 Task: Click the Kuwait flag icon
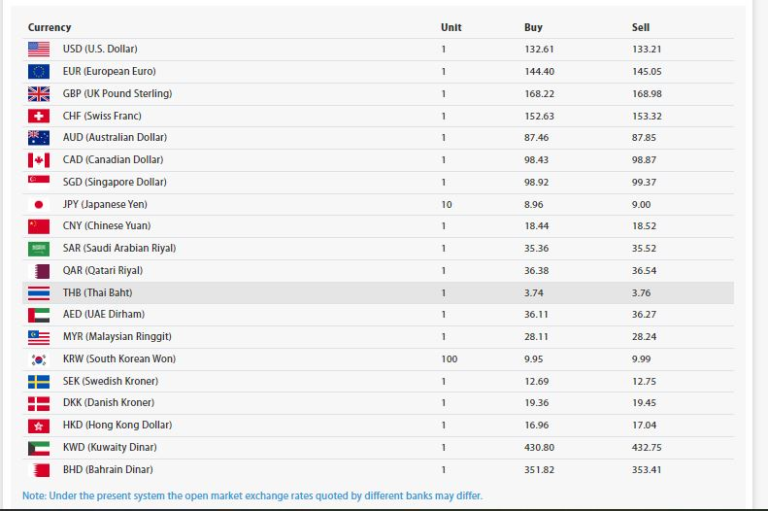click(x=39, y=447)
